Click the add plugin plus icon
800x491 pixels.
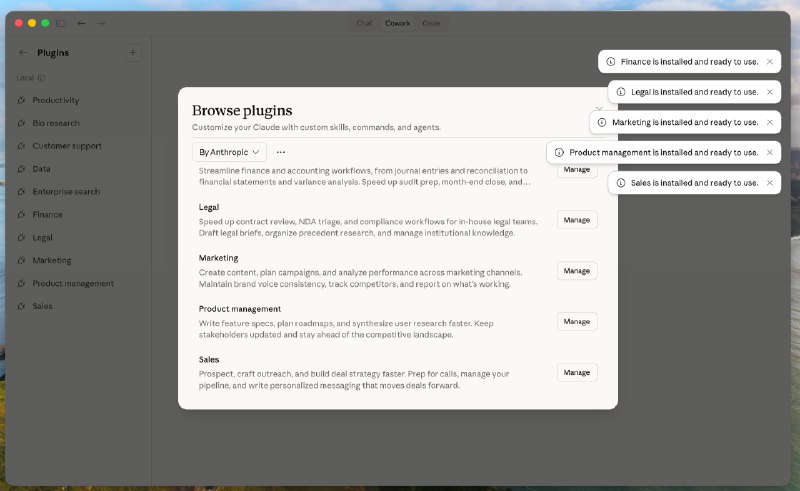[133, 52]
